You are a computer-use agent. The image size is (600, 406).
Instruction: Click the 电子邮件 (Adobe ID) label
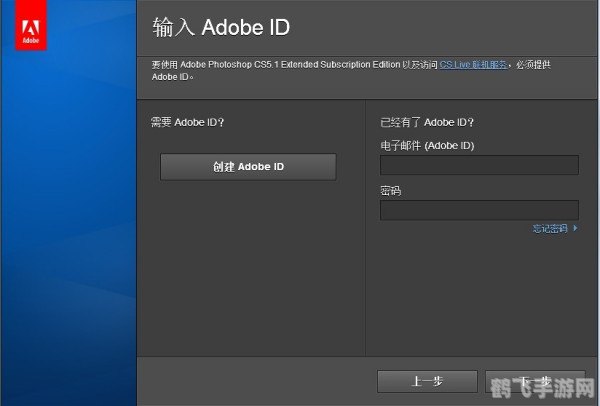click(x=427, y=145)
